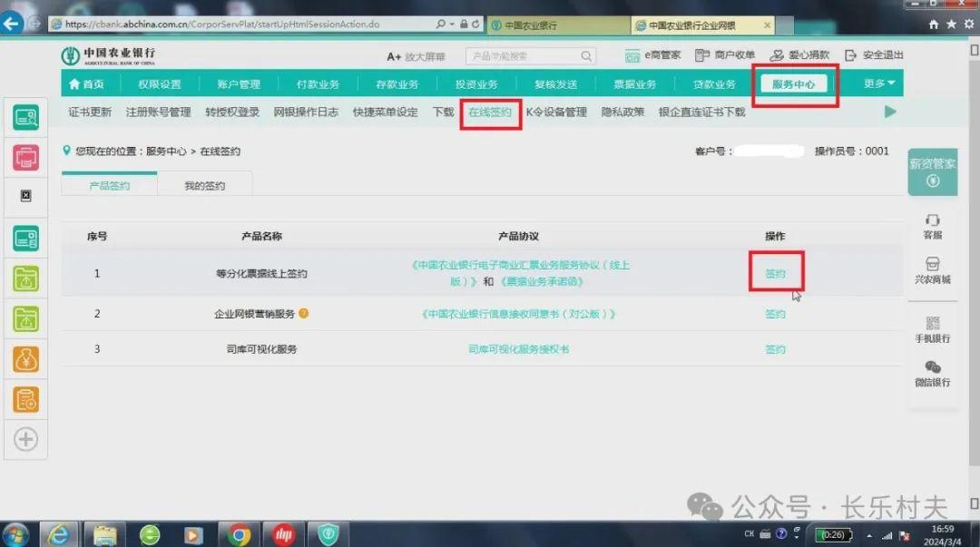980x547 pixels.
Task: Click 安全退出 to log out
Action: tap(874, 55)
